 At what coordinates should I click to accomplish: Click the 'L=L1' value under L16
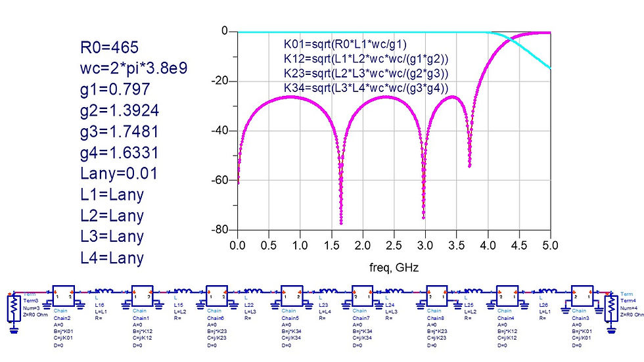pos(101,312)
